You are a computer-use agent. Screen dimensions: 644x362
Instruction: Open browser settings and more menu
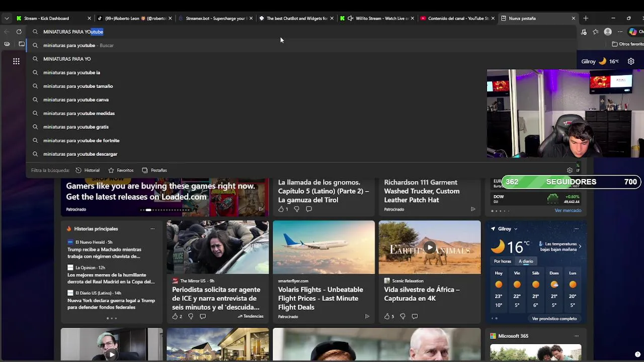[620, 32]
